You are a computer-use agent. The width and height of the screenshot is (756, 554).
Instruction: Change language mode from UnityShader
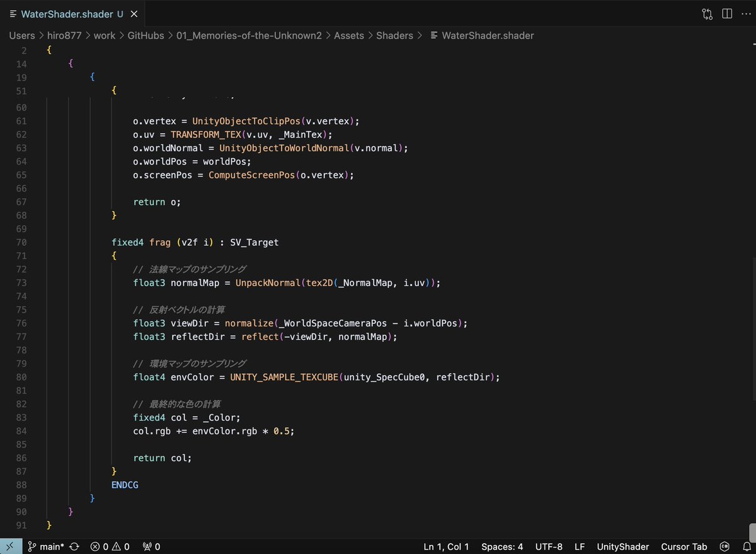point(624,546)
